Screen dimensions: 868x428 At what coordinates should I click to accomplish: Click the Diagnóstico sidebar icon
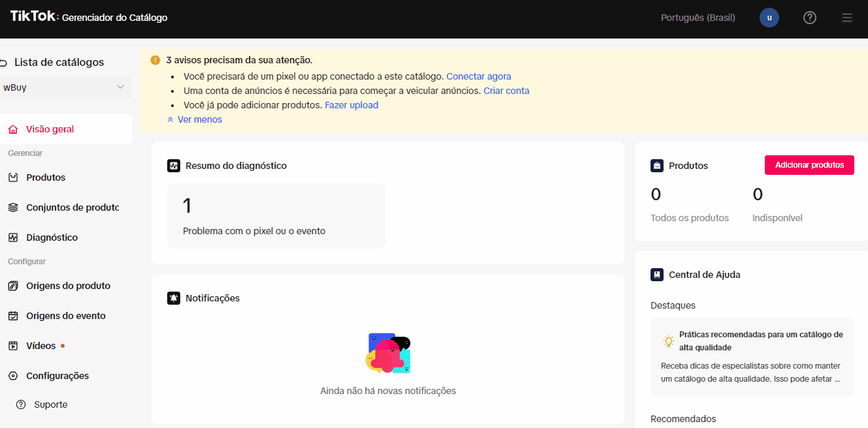13,237
